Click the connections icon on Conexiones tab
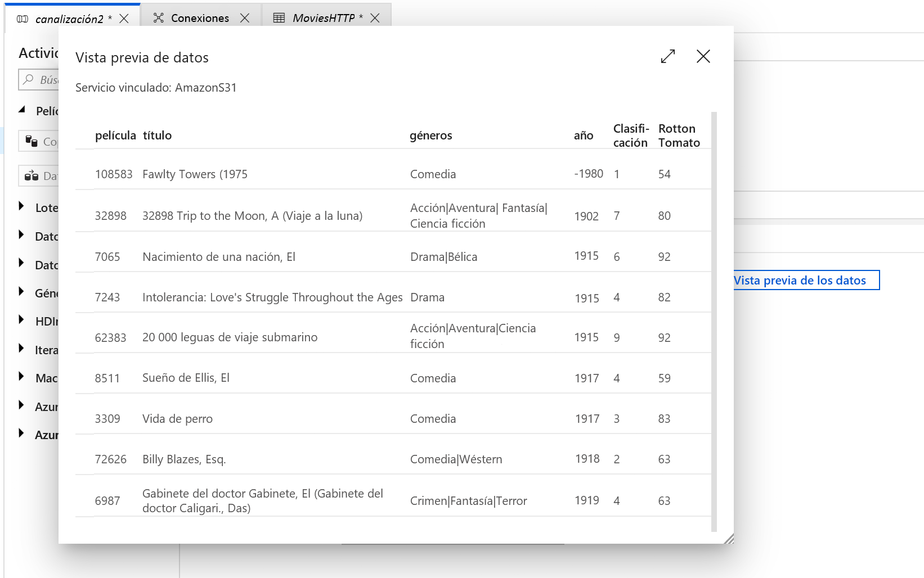The width and height of the screenshot is (924, 578). [x=159, y=18]
